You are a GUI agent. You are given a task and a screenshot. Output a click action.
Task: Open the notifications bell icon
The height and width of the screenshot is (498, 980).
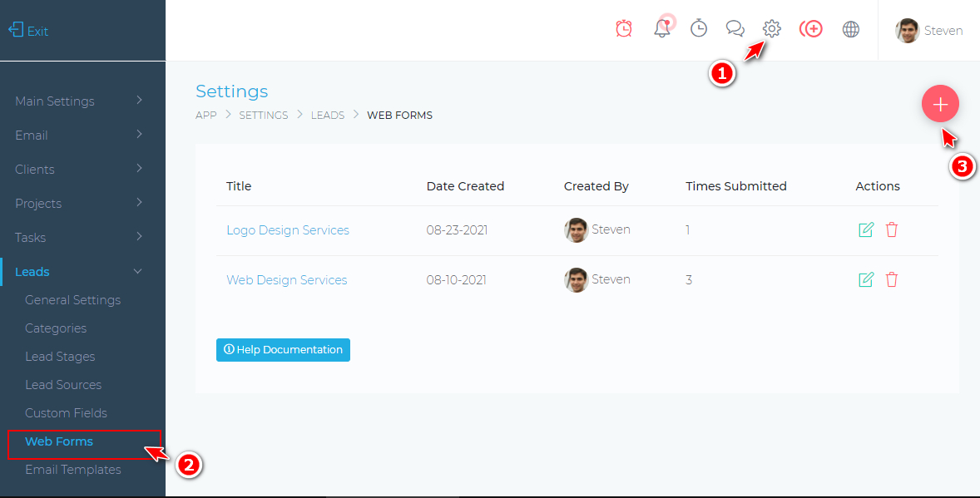(662, 29)
